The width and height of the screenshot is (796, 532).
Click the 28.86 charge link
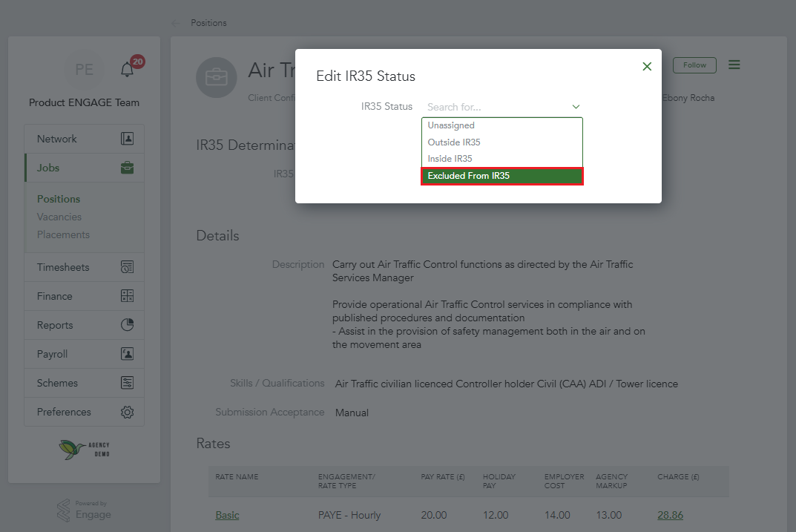pos(670,515)
